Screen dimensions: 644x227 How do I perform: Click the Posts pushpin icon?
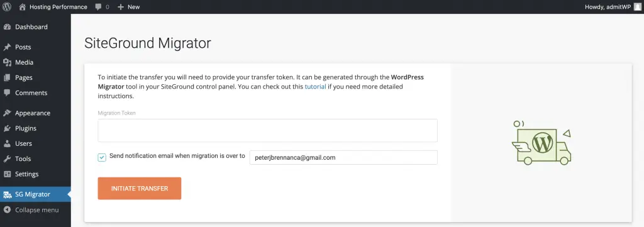click(x=7, y=47)
